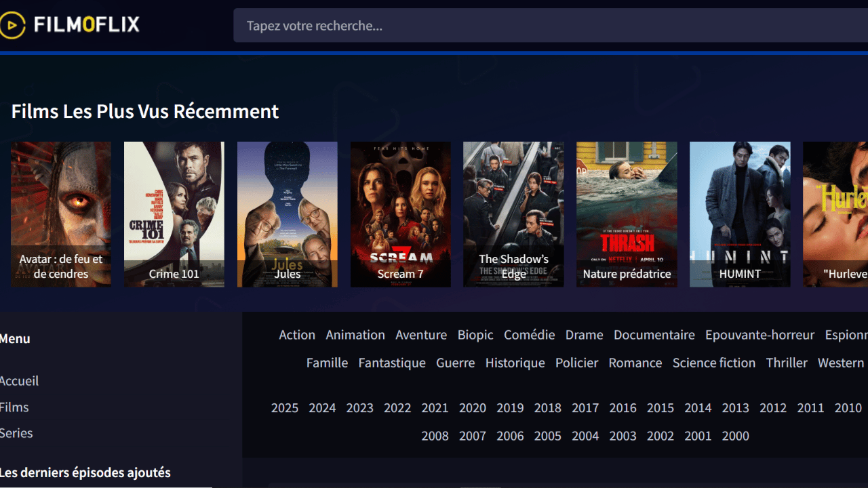Open Films in the side menu
This screenshot has height=488, width=868.
[x=14, y=407]
